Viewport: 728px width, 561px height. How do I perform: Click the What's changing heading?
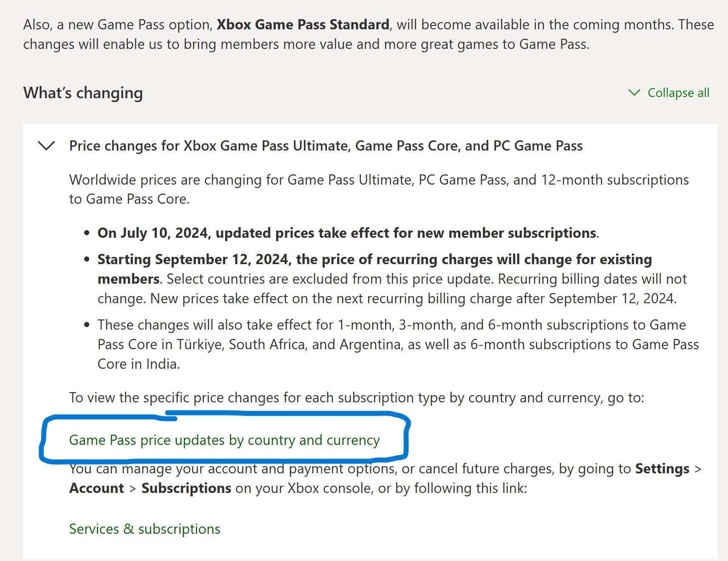coord(83,93)
